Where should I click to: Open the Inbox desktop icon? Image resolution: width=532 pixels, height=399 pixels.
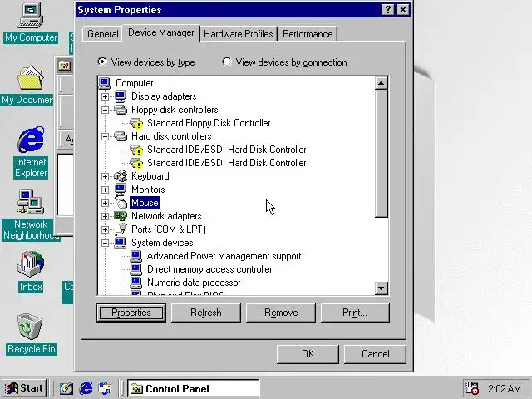click(x=31, y=264)
